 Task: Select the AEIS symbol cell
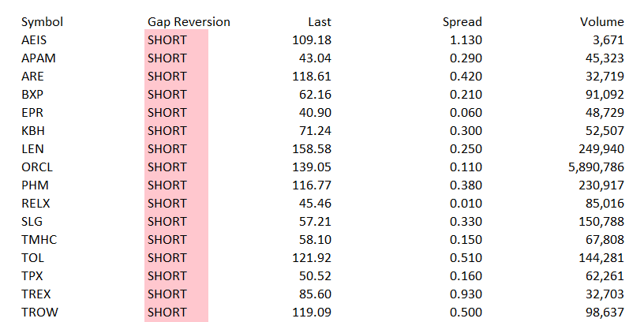click(x=35, y=40)
